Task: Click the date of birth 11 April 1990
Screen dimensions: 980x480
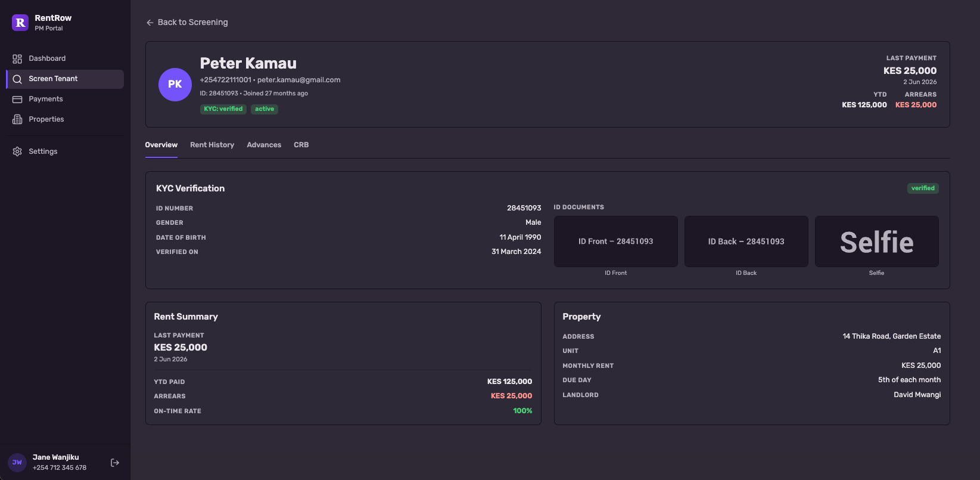Action: tap(521, 237)
